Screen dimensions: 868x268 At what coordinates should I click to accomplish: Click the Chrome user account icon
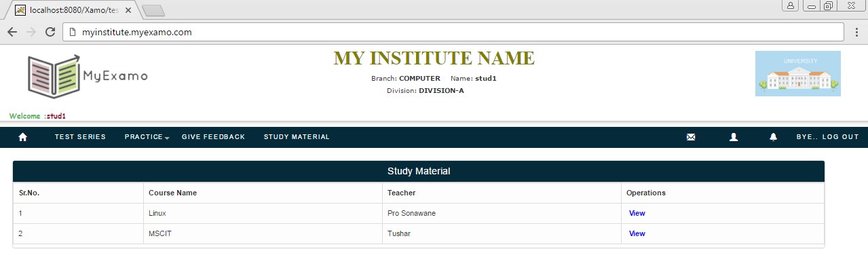[x=791, y=5]
